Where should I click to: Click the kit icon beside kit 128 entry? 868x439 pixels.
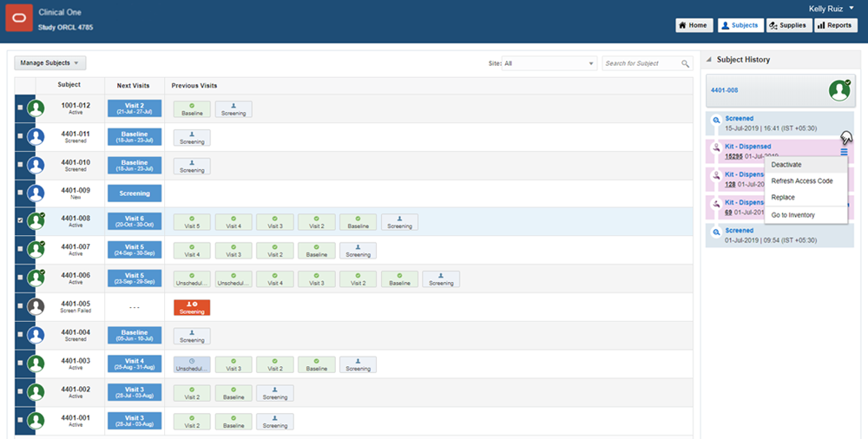[x=716, y=175]
